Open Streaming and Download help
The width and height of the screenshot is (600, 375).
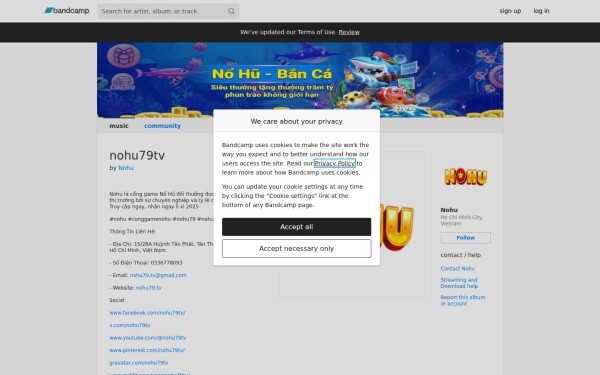click(459, 283)
